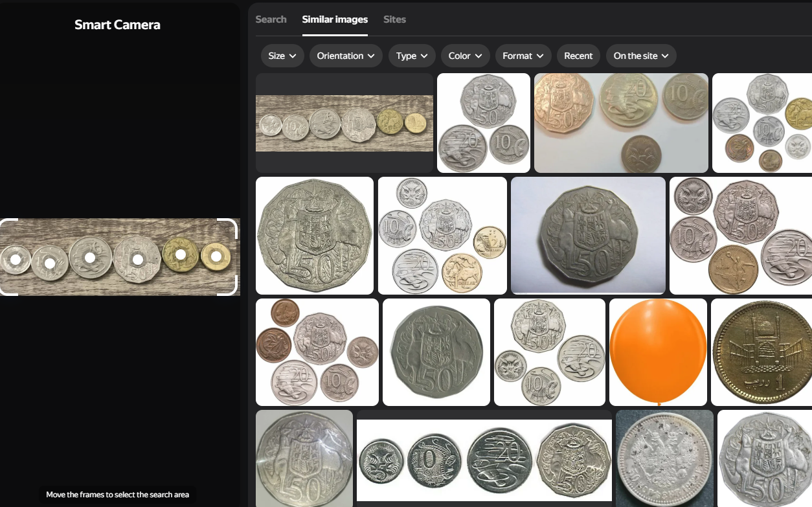Open the golden mosque coin thumbnail

pos(761,352)
